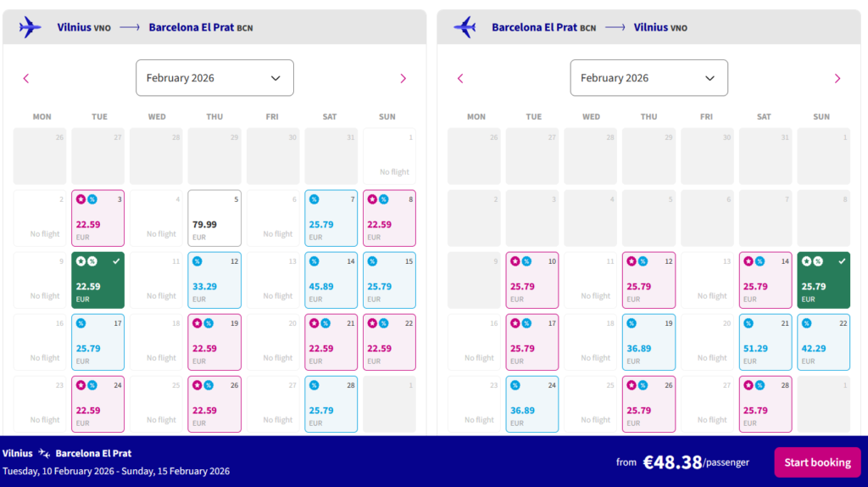Click the plane icon beside Barcelona El Prat header
Image resolution: width=868 pixels, height=487 pixels.
[x=465, y=27]
